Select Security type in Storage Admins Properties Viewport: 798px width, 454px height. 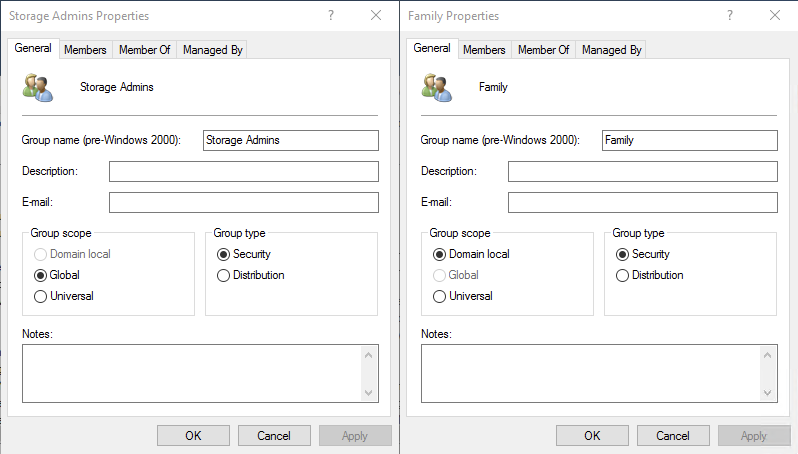click(x=244, y=254)
